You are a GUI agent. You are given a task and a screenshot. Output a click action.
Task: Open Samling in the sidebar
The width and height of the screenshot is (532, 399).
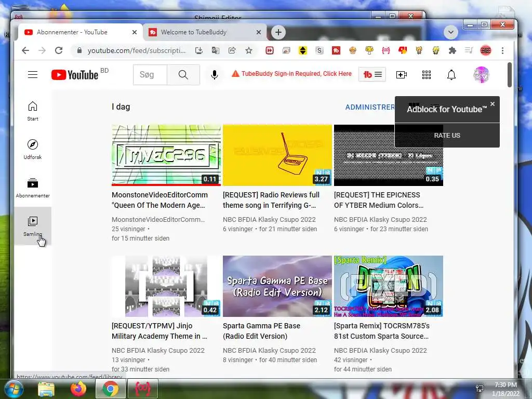[33, 226]
